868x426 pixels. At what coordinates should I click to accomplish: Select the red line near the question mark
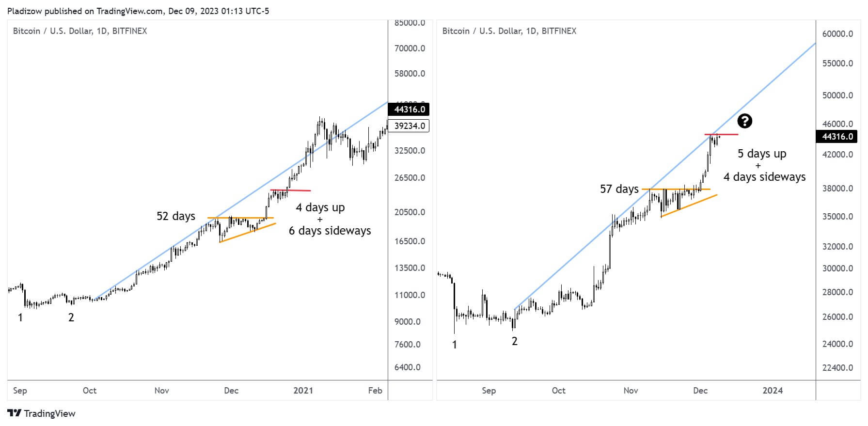722,134
